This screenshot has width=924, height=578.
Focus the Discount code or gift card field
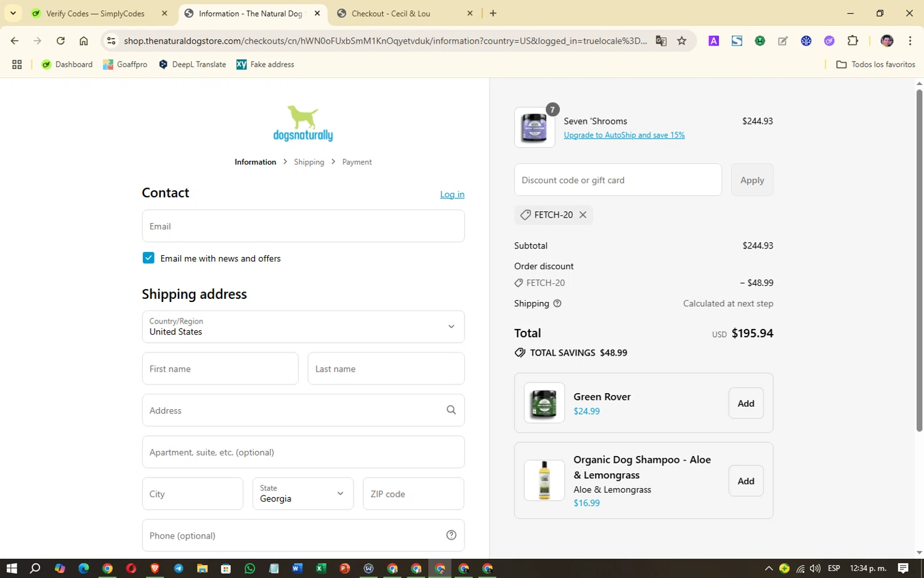point(618,180)
